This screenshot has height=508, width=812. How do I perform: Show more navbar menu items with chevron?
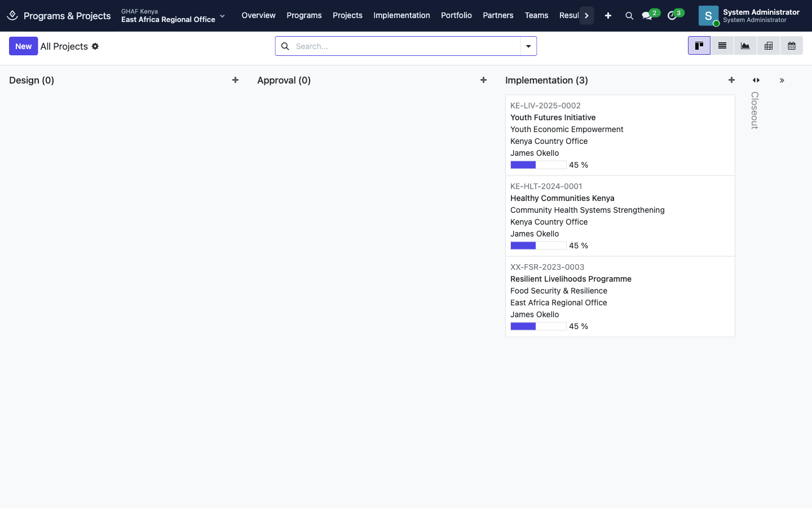click(587, 16)
